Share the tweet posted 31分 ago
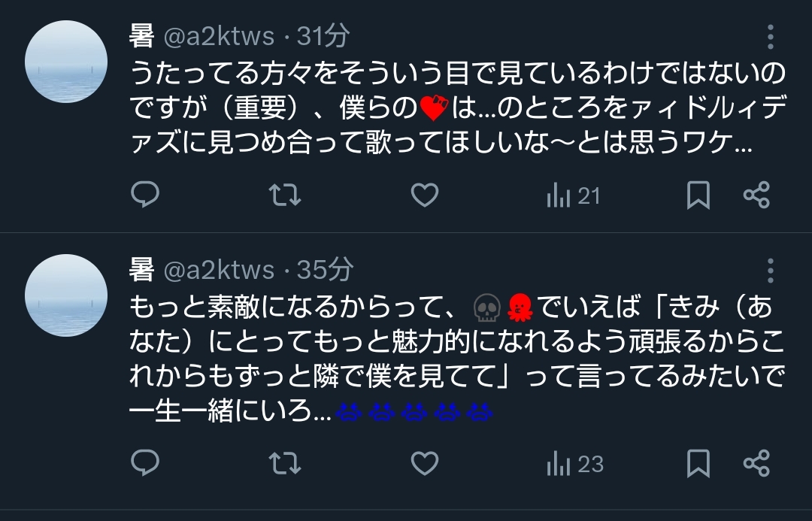The image size is (812, 521). [x=756, y=195]
